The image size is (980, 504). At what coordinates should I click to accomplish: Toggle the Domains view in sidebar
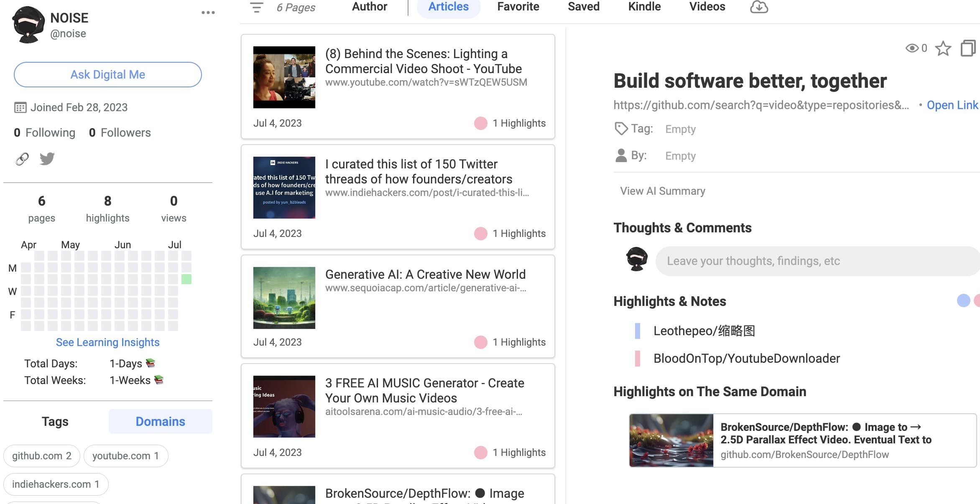(160, 421)
